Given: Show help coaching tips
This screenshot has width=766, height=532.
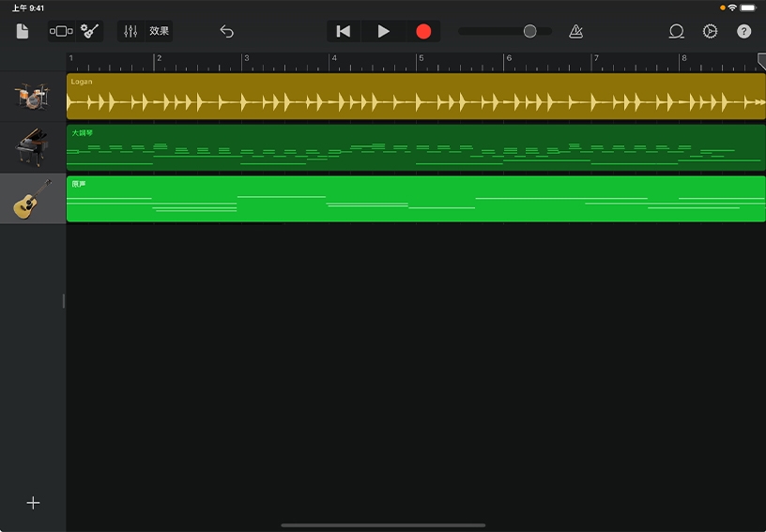Looking at the screenshot, I should pos(743,31).
